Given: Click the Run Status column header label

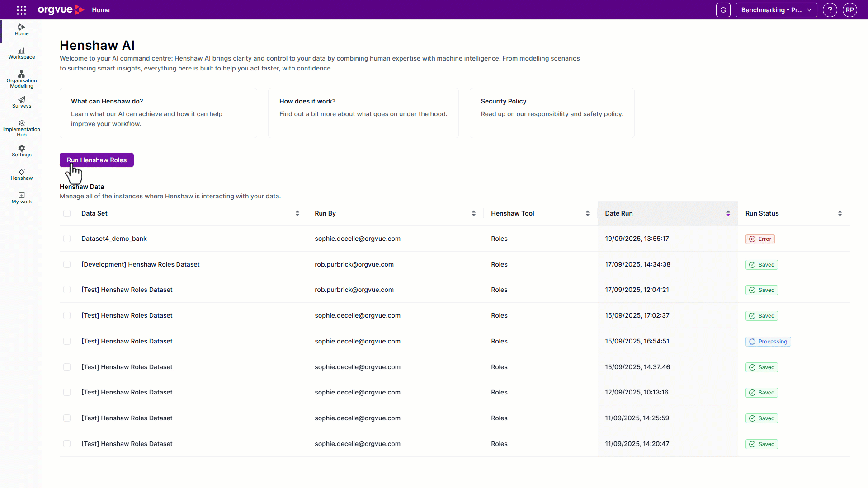Looking at the screenshot, I should tap(762, 213).
